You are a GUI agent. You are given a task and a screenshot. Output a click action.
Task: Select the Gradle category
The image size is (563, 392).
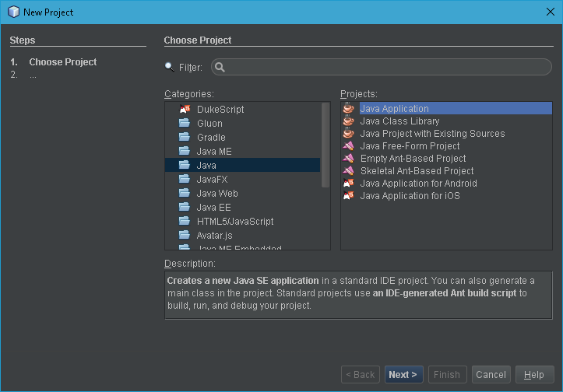click(211, 138)
